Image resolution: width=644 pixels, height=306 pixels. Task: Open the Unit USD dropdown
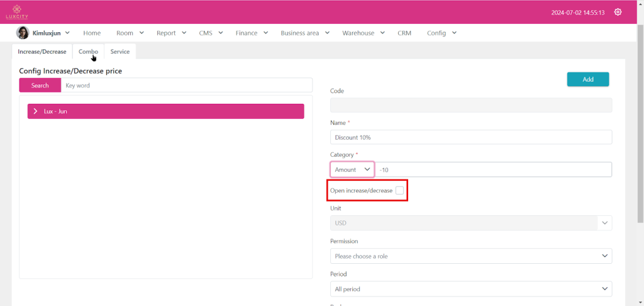[x=470, y=223]
